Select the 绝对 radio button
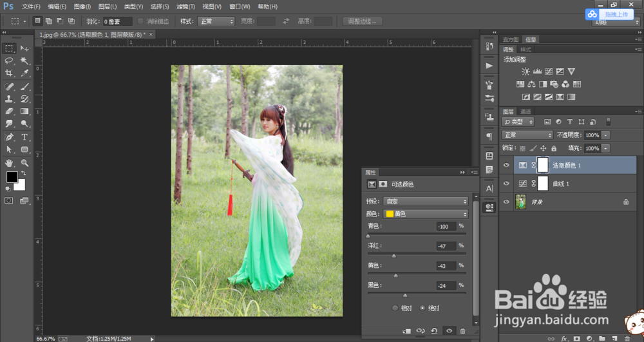The width and height of the screenshot is (644, 342). tap(422, 308)
